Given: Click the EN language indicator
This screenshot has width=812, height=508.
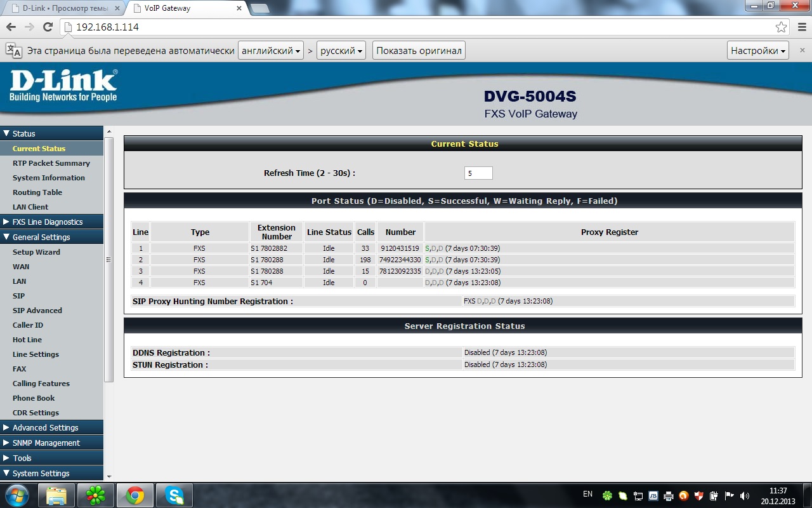Looking at the screenshot, I should [x=587, y=494].
